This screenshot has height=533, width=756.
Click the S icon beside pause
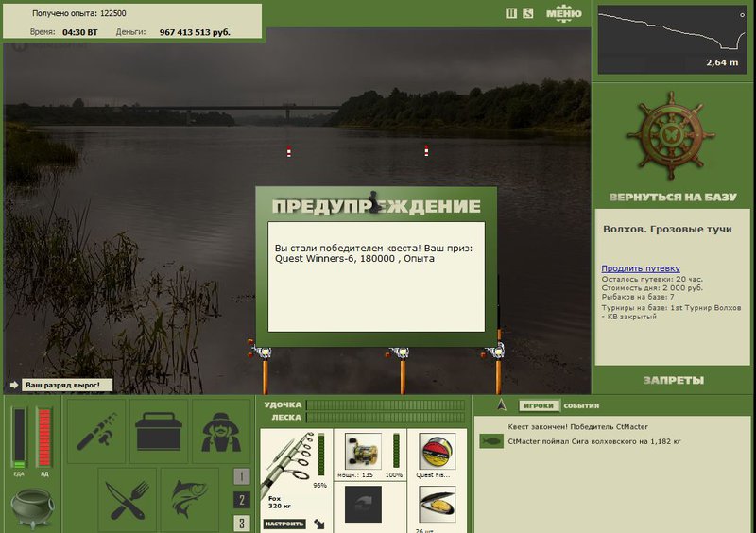pyautogui.click(x=528, y=13)
